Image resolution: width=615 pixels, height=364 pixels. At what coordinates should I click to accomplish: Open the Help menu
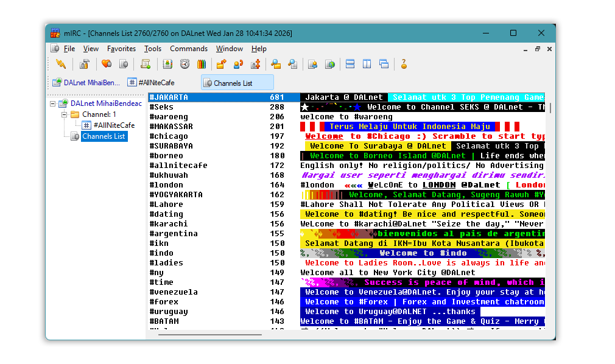259,49
